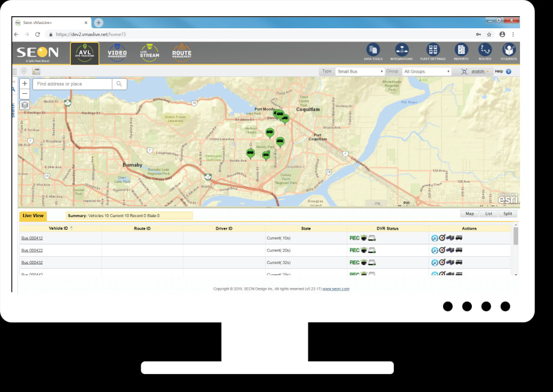
Task: Open the Routes planner icon
Action: tap(485, 51)
